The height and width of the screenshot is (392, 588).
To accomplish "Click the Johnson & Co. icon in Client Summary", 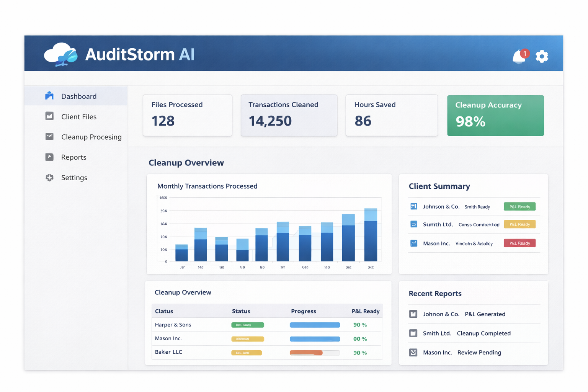I will [x=414, y=206].
